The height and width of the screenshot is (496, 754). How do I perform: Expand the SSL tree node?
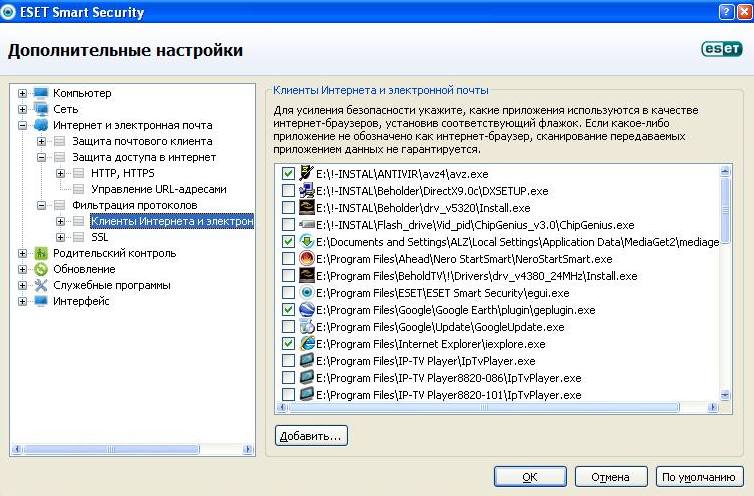[x=59, y=237]
